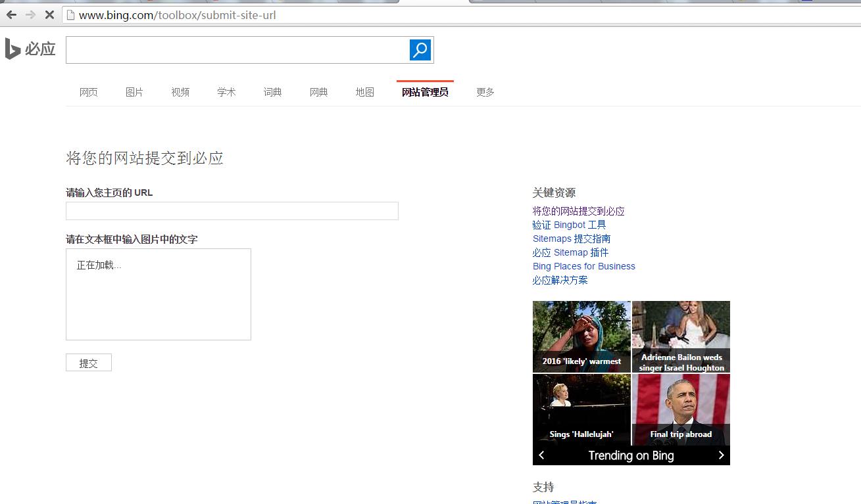Click the browser forward arrow

(x=29, y=14)
